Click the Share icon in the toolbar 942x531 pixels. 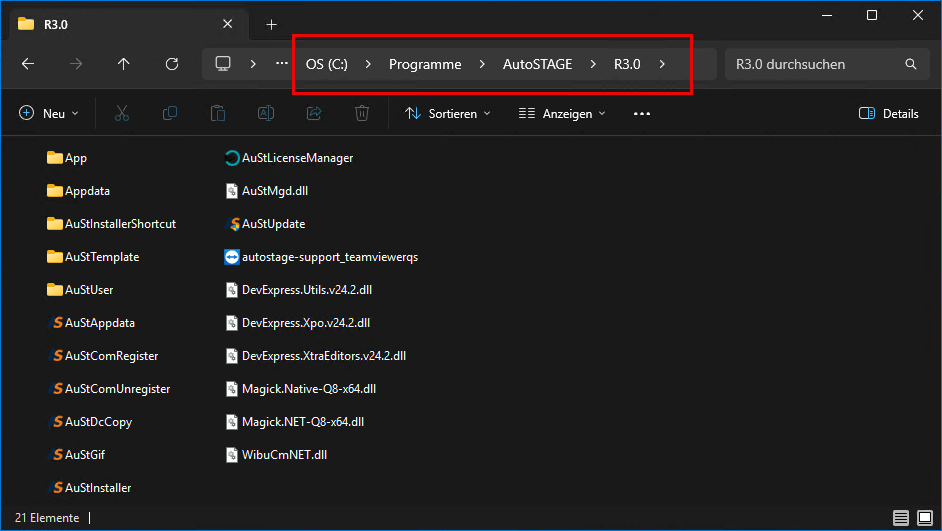314,114
